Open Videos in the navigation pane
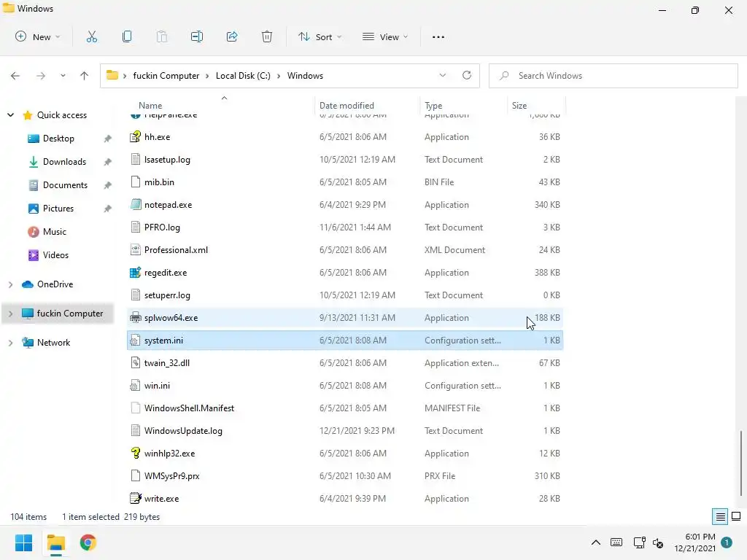 (55, 255)
